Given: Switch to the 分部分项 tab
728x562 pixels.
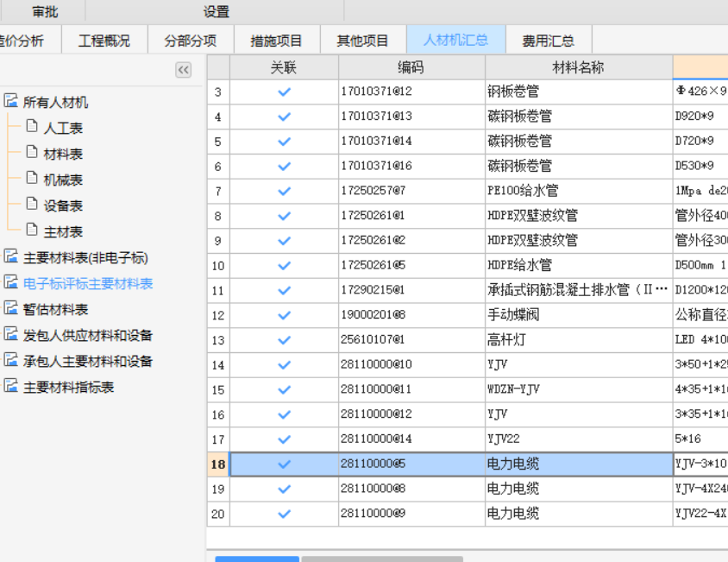Looking at the screenshot, I should (191, 41).
